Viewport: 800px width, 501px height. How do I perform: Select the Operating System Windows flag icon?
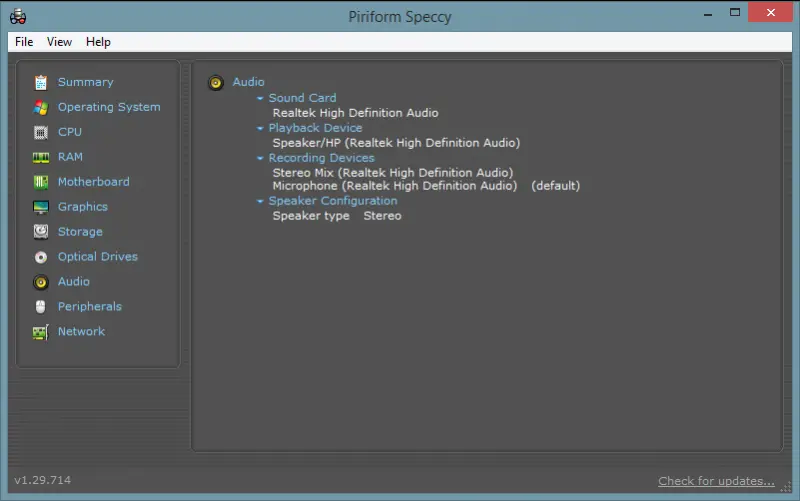click(x=41, y=107)
